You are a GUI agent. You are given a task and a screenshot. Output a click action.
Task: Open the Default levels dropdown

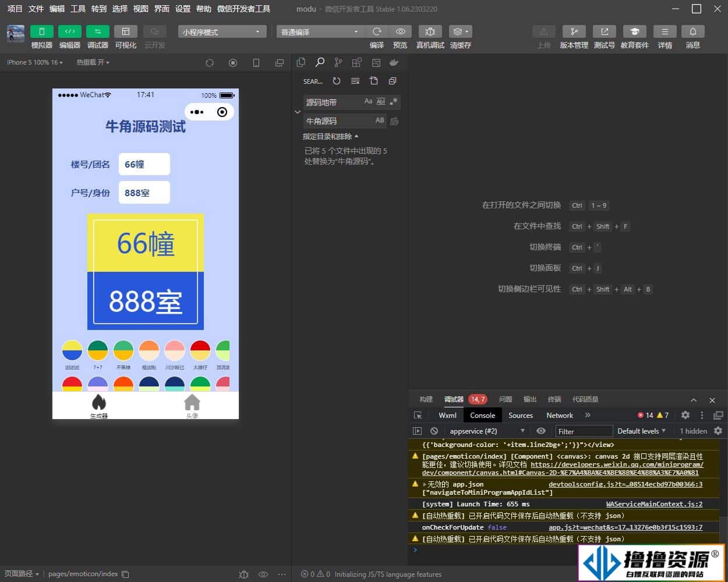pyautogui.click(x=641, y=431)
